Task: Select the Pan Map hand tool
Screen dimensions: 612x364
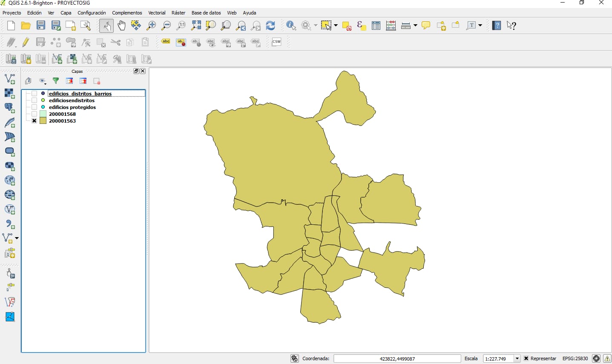Action: [x=121, y=26]
